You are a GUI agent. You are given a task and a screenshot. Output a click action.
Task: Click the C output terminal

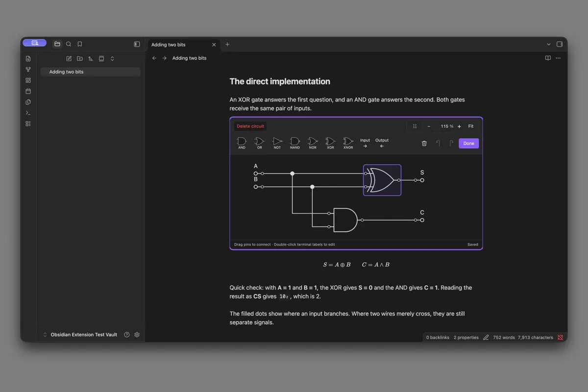[x=422, y=220]
